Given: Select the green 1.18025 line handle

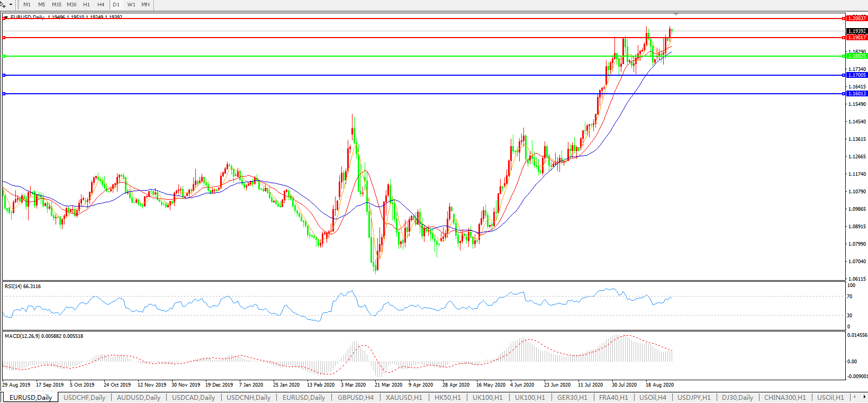Looking at the screenshot, I should click(x=4, y=56).
